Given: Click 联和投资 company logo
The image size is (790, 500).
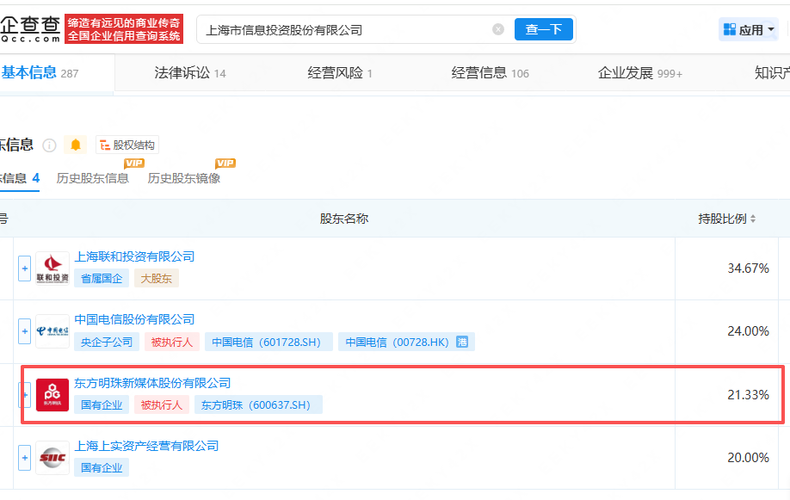Looking at the screenshot, I should click(52, 268).
